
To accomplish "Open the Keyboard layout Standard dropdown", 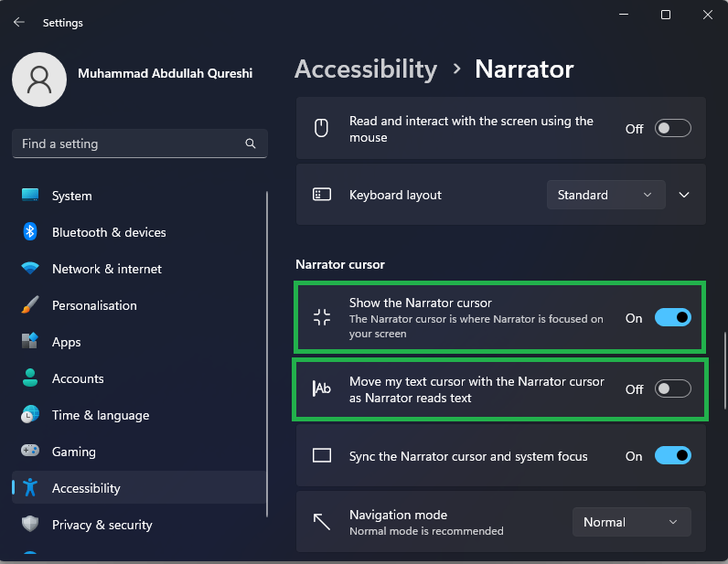I will click(x=605, y=195).
